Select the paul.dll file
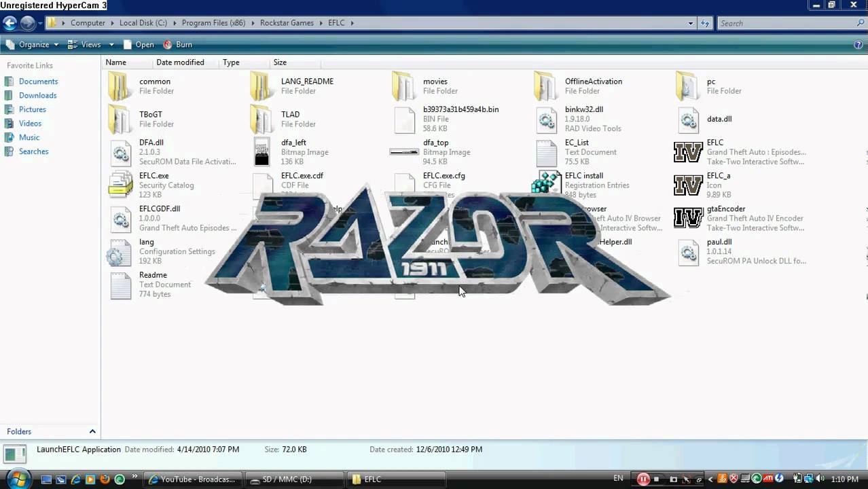Image resolution: width=868 pixels, height=489 pixels. pyautogui.click(x=741, y=253)
